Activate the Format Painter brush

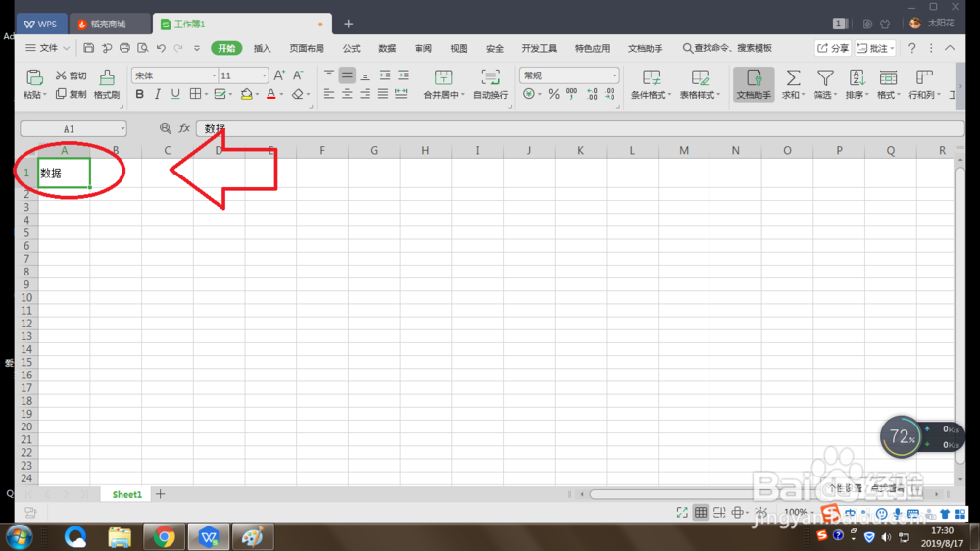tap(107, 77)
